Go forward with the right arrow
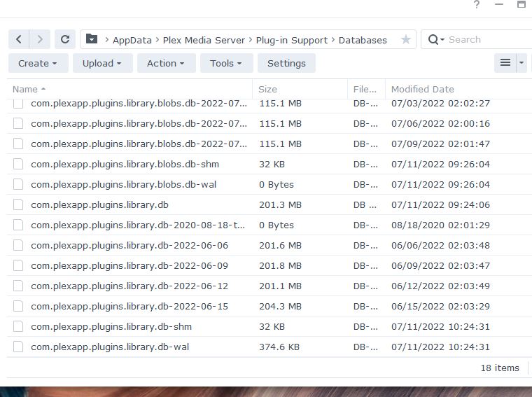Viewport: 532px width, 397px height. pyautogui.click(x=40, y=39)
